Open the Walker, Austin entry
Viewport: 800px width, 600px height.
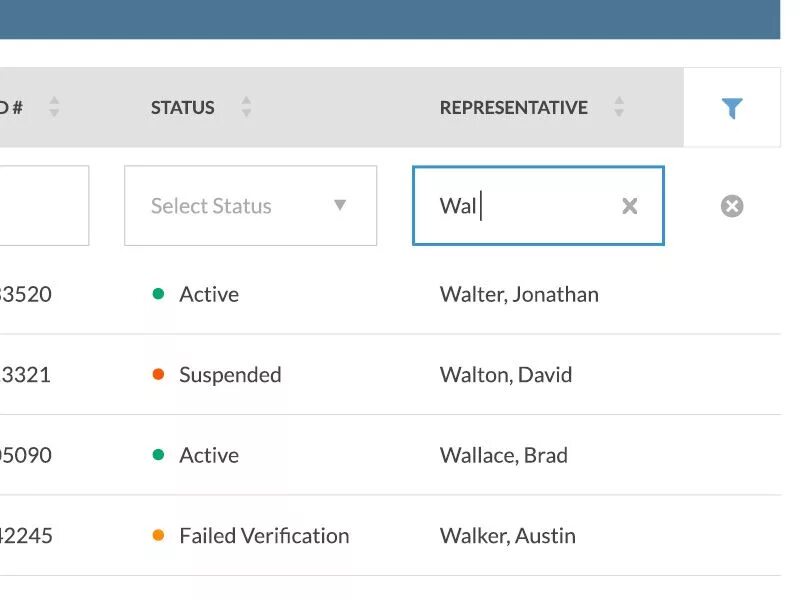click(508, 536)
